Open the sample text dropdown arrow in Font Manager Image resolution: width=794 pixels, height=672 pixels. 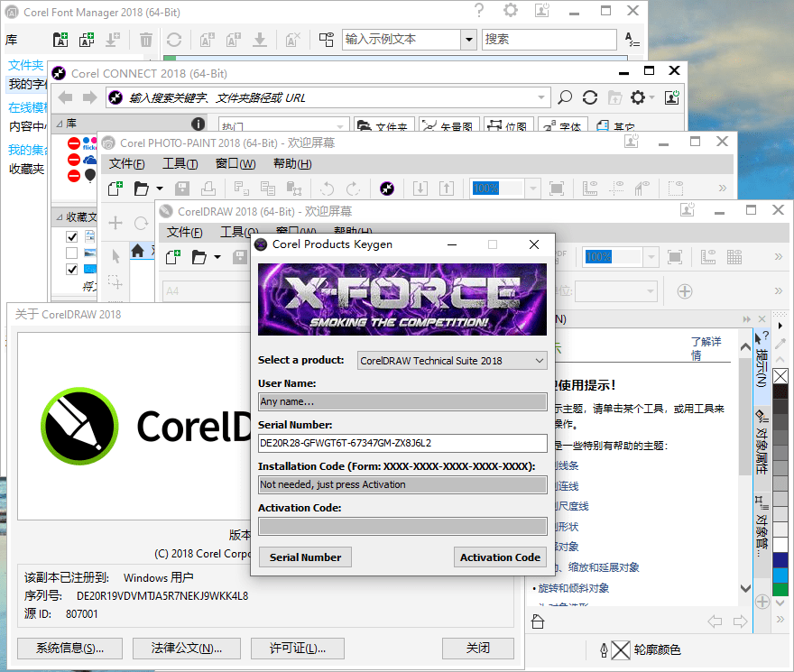pos(469,40)
